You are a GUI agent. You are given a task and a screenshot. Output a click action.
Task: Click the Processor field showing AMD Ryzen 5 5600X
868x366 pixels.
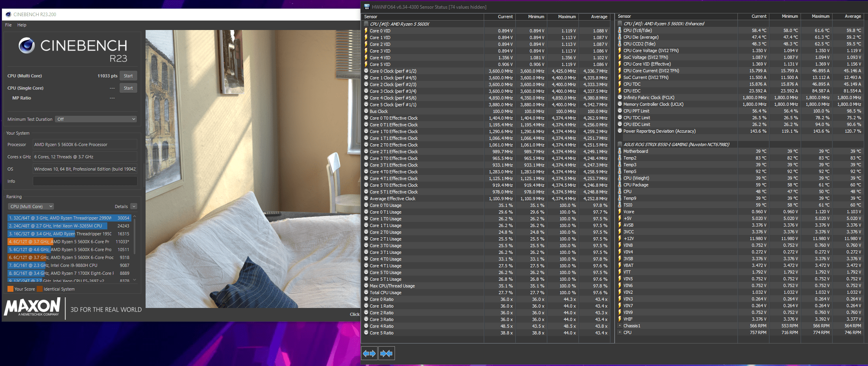pyautogui.click(x=85, y=145)
